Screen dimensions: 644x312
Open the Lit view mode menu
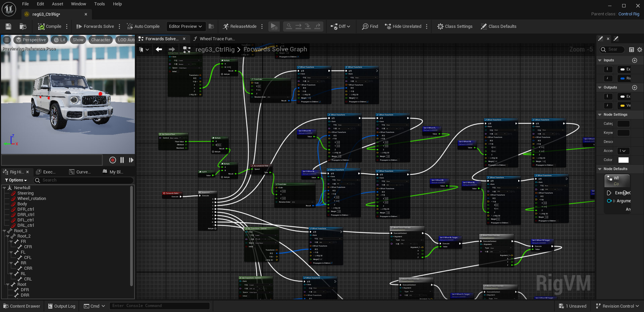pos(59,40)
